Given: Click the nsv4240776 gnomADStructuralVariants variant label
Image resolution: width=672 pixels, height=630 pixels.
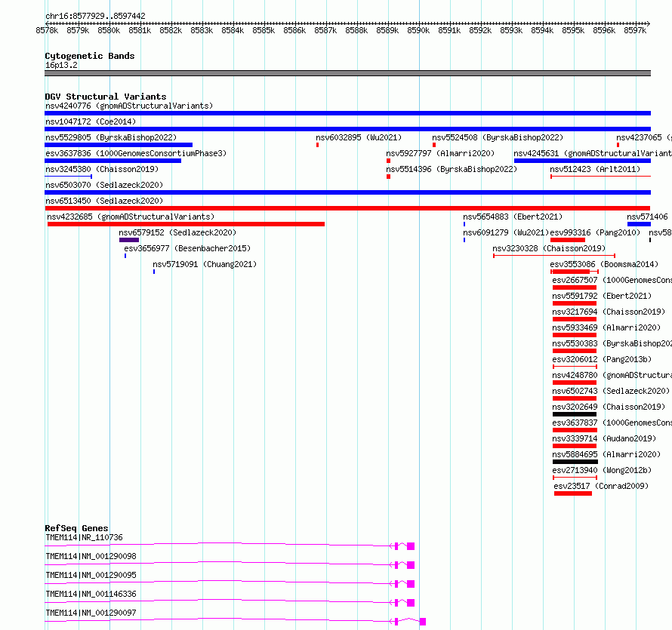Looking at the screenshot, I should 129,106.
